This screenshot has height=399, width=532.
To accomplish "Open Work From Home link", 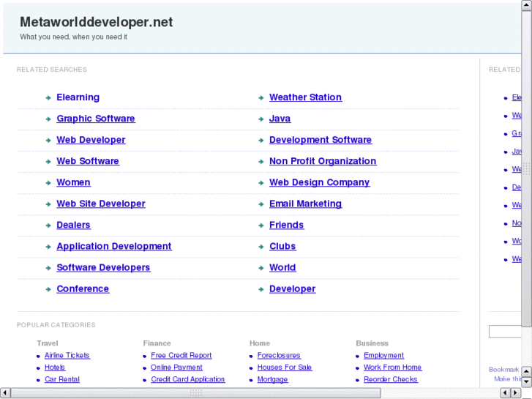I will coord(392,368).
